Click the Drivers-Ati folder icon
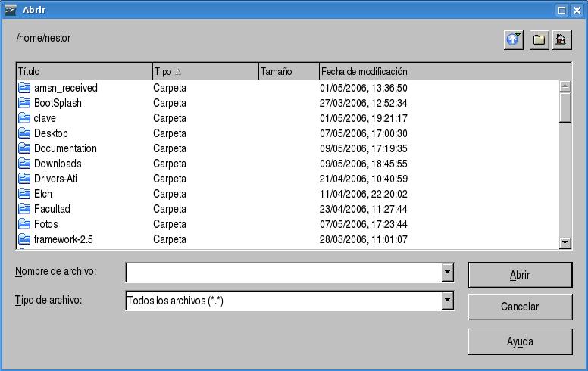 coord(23,179)
